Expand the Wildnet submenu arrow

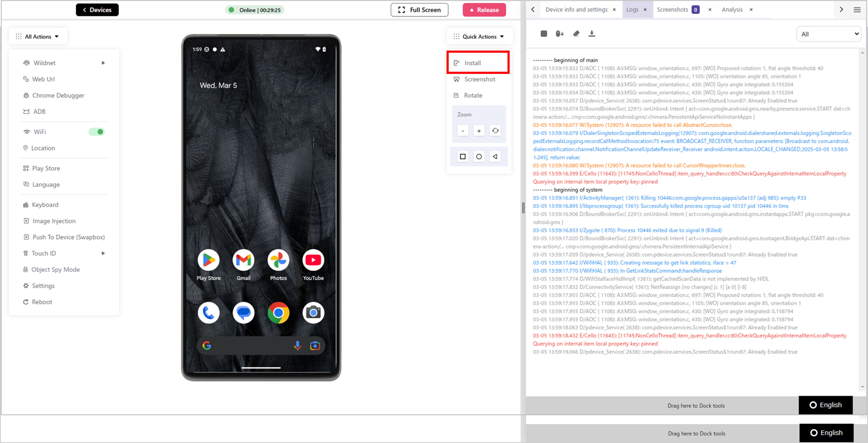tap(103, 63)
